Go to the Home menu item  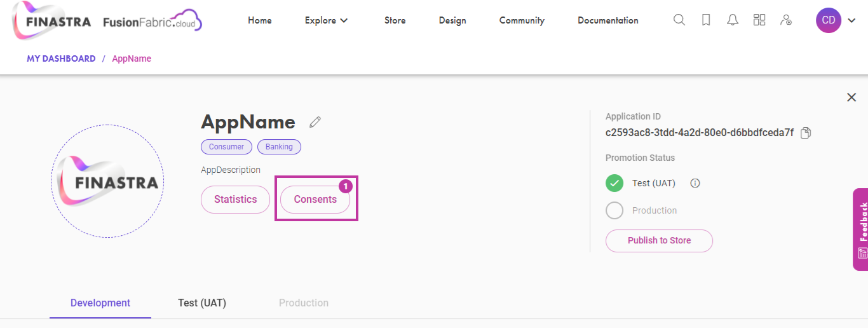[x=260, y=20]
